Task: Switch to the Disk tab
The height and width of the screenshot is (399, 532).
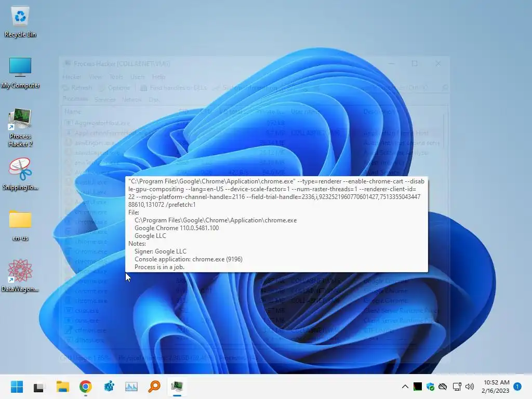Action: [x=154, y=99]
